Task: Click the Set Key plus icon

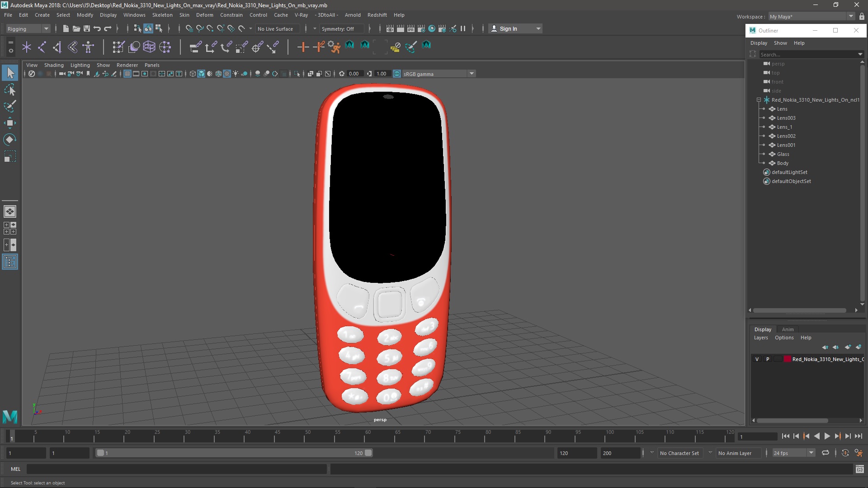Action: tap(303, 47)
